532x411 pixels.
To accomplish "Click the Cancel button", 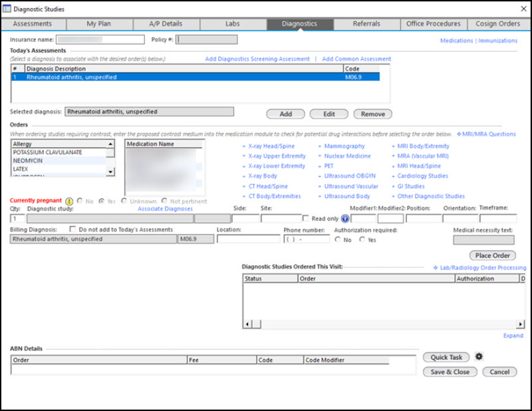I will tap(499, 372).
